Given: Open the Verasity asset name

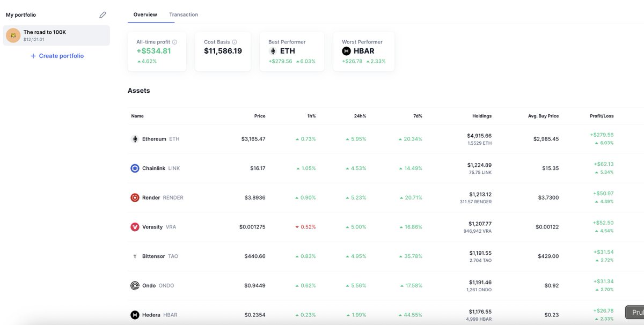Looking at the screenshot, I should point(152,227).
